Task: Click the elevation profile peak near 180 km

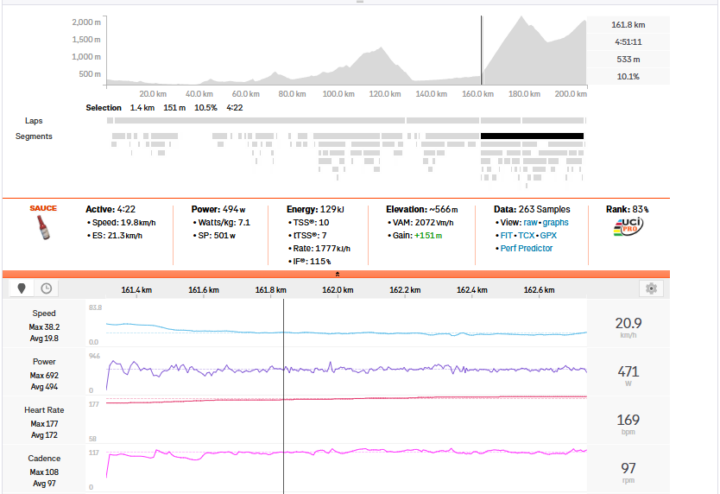Action: (x=520, y=20)
